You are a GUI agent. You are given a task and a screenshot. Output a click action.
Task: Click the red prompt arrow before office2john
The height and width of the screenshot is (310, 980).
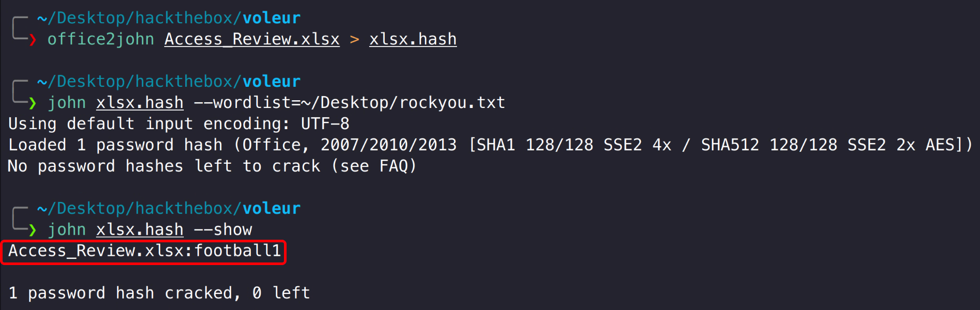[x=33, y=40]
